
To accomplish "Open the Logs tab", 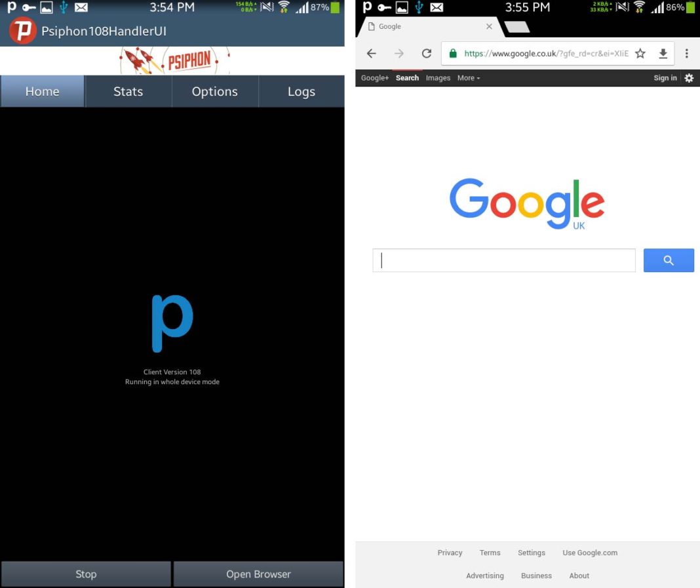I will (301, 92).
